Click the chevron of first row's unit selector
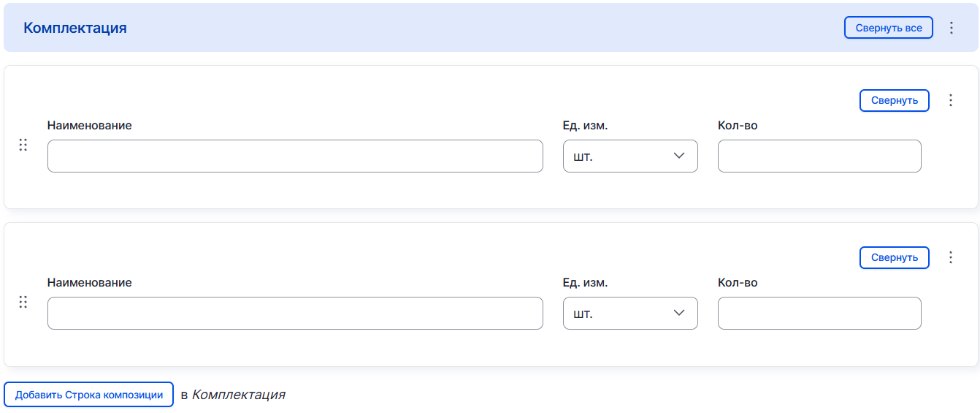Screen dimensions: 980x413 tap(679, 156)
